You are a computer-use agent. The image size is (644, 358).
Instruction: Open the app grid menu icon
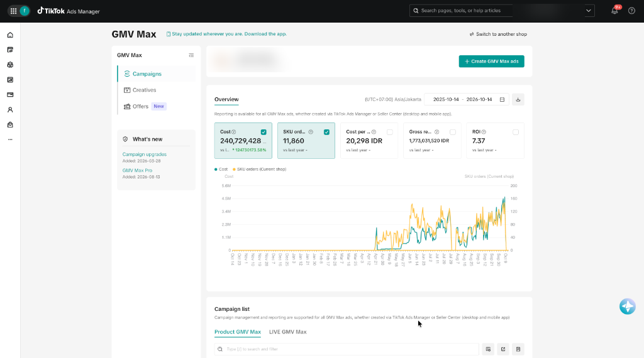click(14, 11)
